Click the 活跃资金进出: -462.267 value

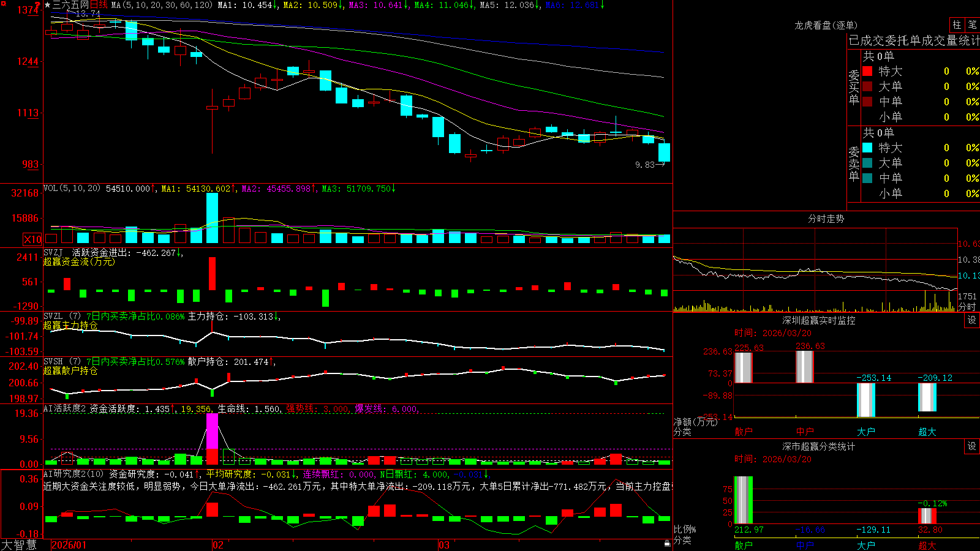click(x=127, y=252)
